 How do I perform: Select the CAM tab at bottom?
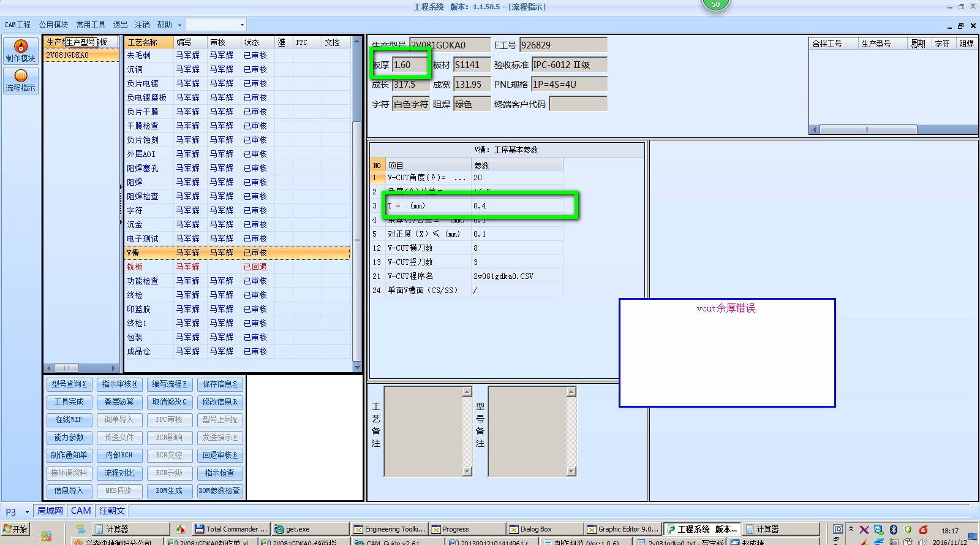[81, 511]
